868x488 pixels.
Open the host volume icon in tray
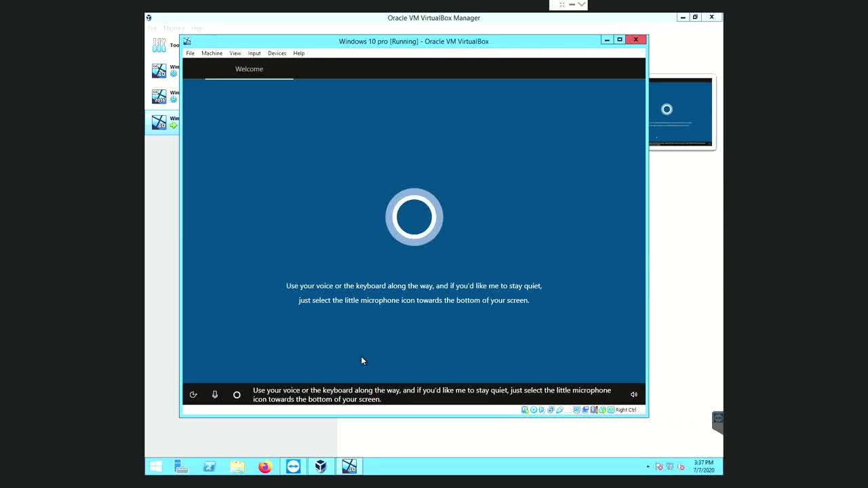pyautogui.click(x=681, y=466)
